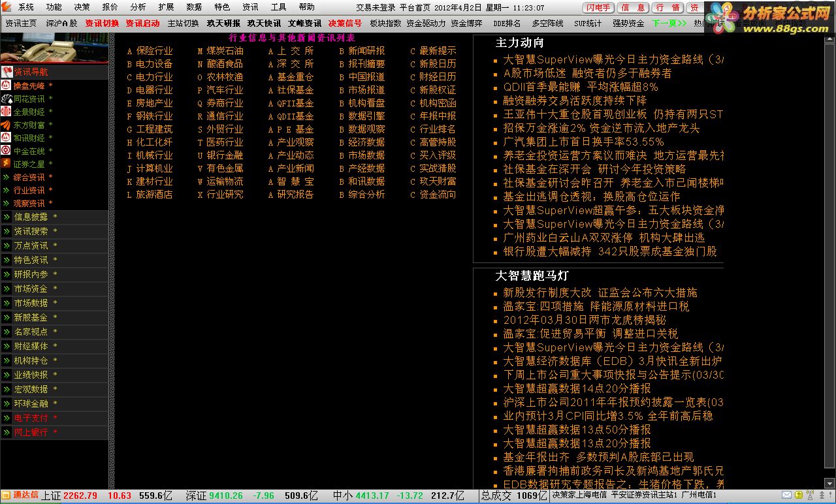Click the 证券之星 sidebar icon
Viewport: 836px width, 504px height.
(6, 164)
